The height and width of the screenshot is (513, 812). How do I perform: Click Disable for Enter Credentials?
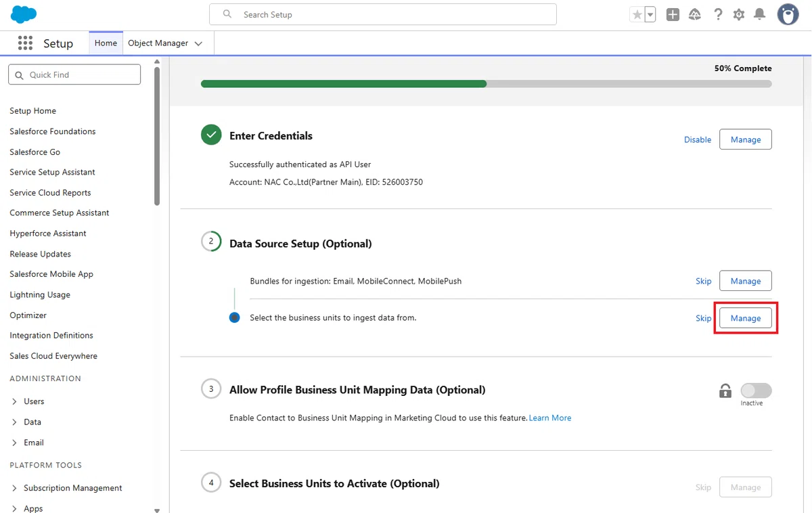tap(698, 139)
